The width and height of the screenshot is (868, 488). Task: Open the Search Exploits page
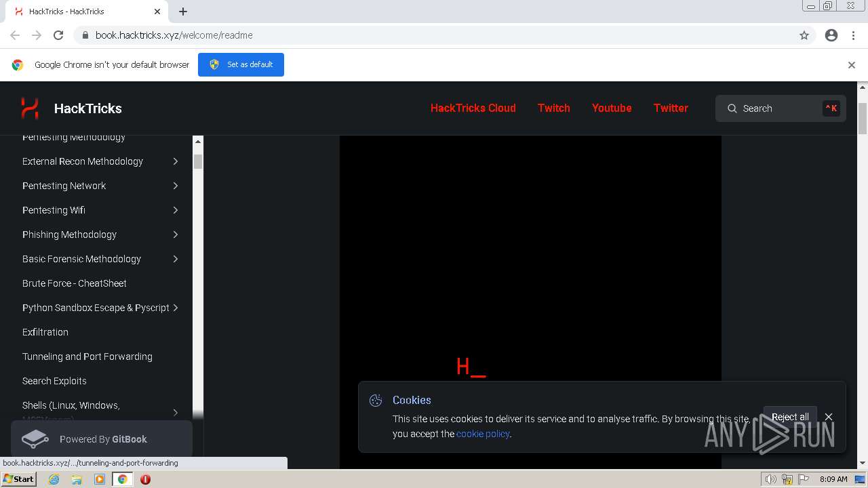tap(54, 381)
